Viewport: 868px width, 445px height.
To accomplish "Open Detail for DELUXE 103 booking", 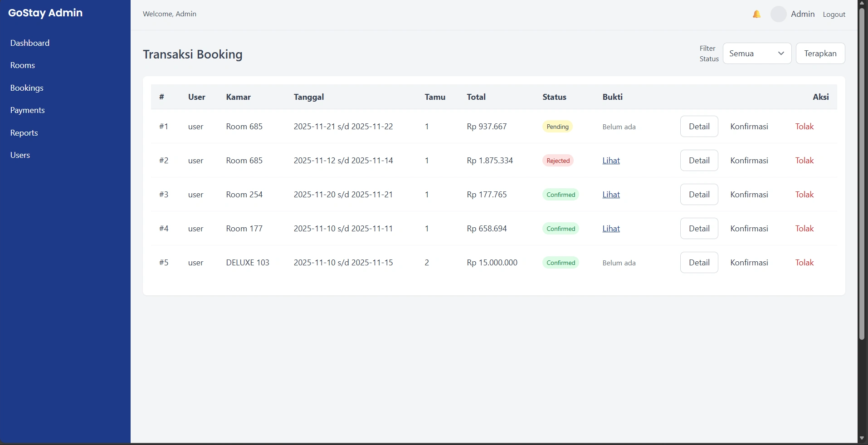I will (699, 263).
